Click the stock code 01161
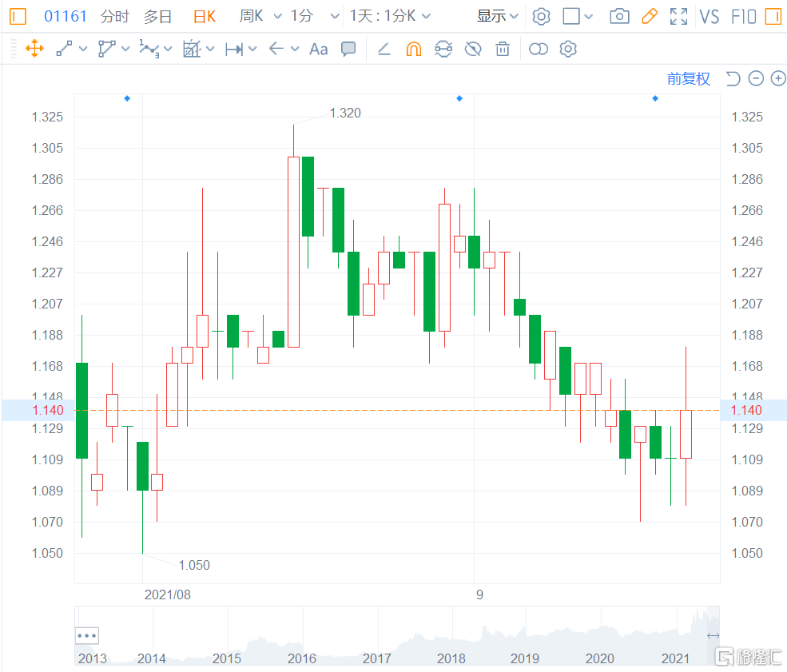The image size is (787, 672). (x=66, y=17)
